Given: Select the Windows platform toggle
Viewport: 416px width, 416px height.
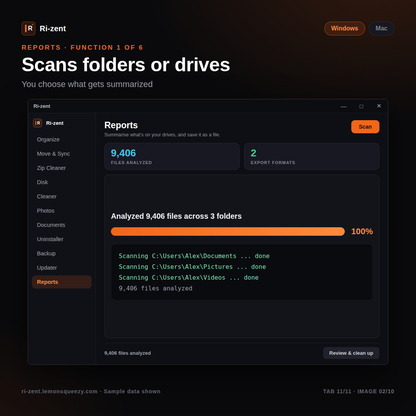Looking at the screenshot, I should pyautogui.click(x=344, y=28).
